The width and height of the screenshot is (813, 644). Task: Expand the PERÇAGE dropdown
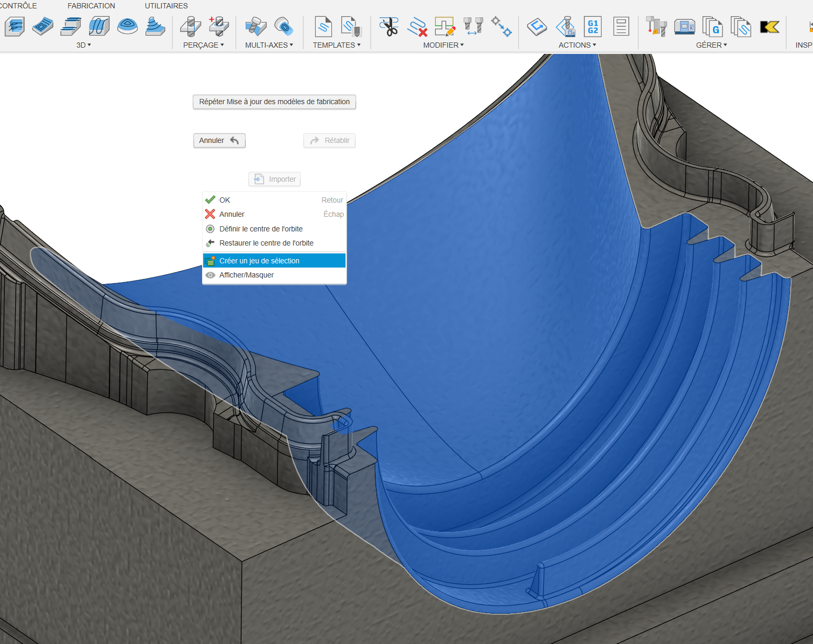tap(203, 45)
